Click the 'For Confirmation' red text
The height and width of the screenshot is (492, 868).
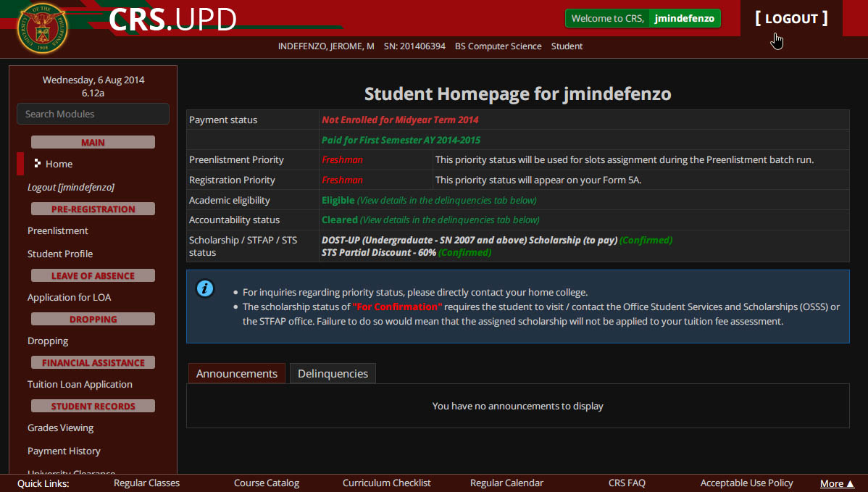[x=398, y=307]
